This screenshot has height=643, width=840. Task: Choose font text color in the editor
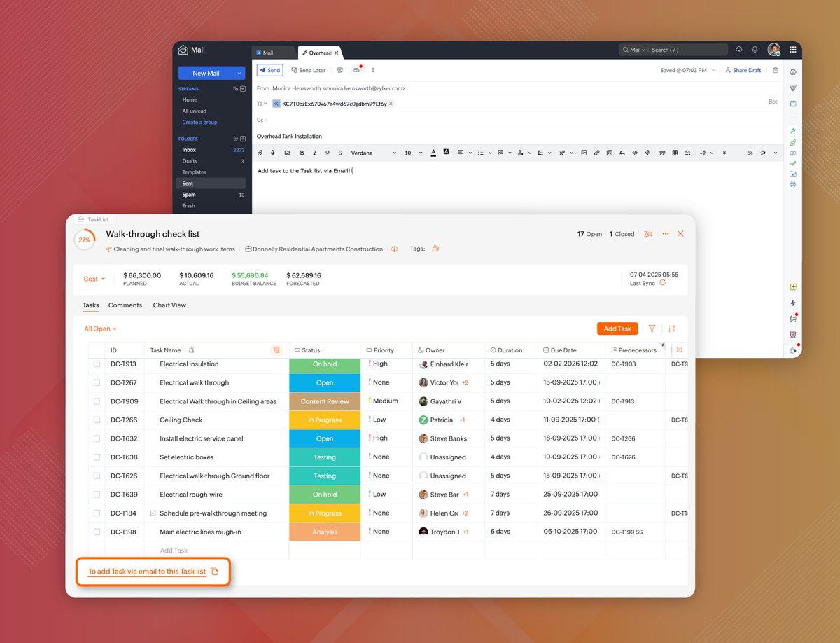tap(433, 153)
